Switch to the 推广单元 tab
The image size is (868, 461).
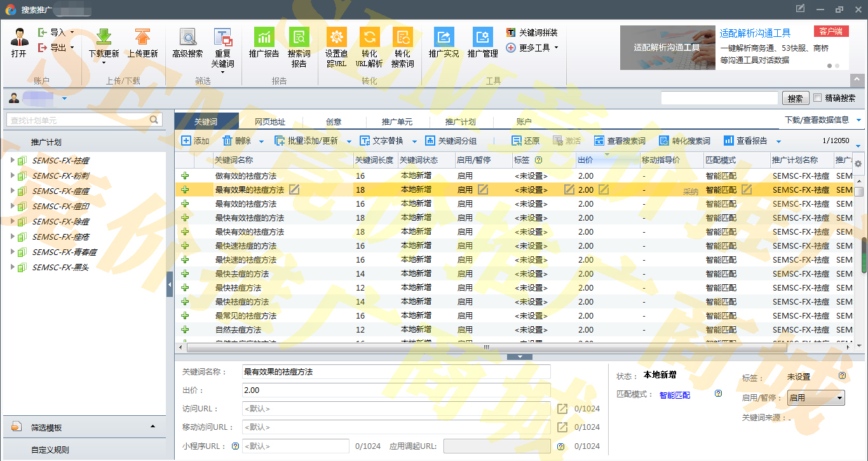point(397,122)
